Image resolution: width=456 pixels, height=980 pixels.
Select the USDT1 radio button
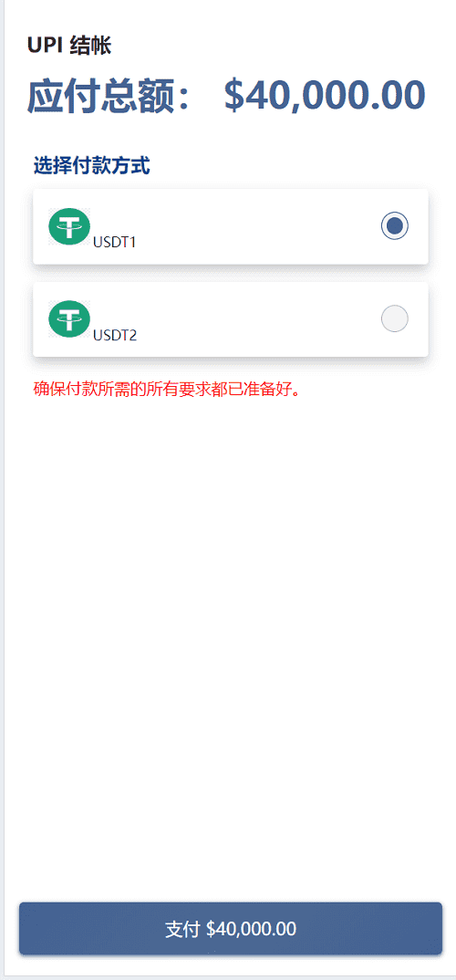click(395, 226)
